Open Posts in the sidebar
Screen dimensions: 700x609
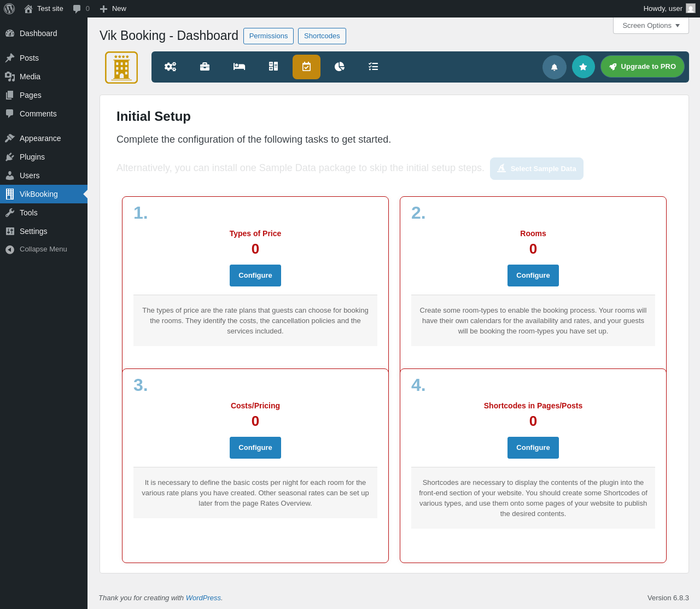44,58
